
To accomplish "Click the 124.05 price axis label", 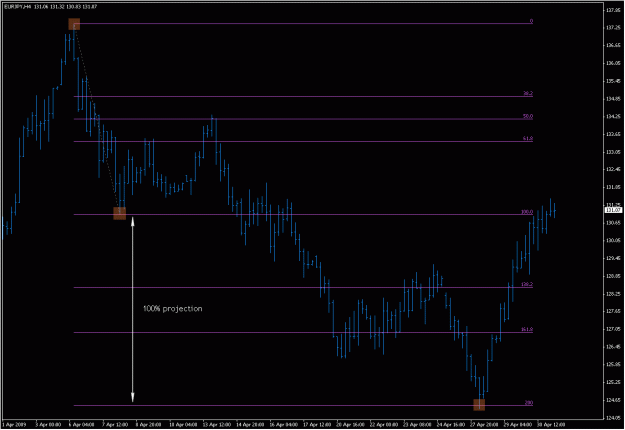I will coord(613,418).
